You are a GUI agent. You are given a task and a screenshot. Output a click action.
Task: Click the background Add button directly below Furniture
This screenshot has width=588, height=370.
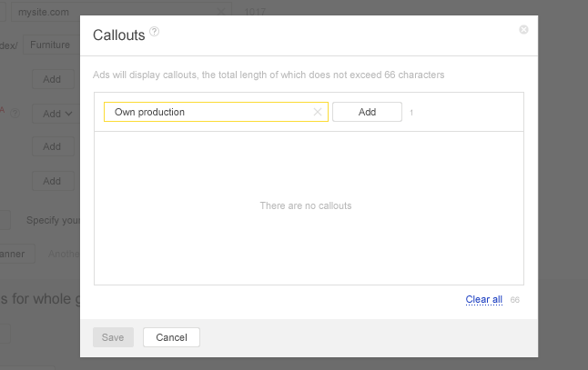(52, 79)
